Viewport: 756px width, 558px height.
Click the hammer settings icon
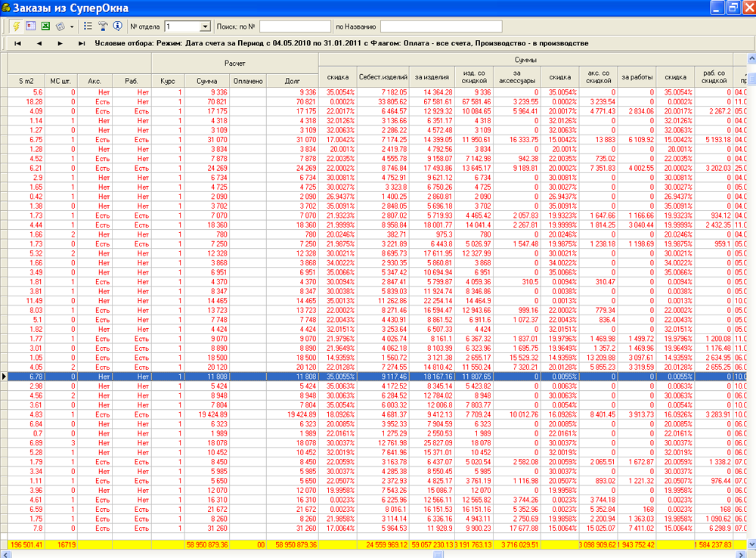coord(103,26)
